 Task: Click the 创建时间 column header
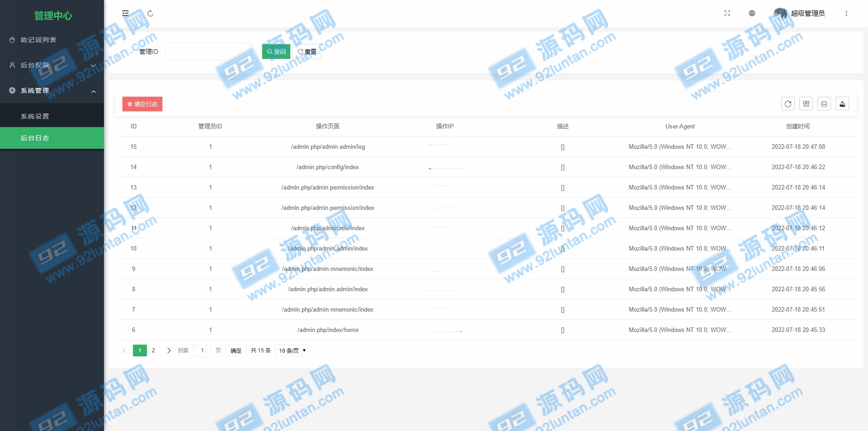click(x=798, y=126)
